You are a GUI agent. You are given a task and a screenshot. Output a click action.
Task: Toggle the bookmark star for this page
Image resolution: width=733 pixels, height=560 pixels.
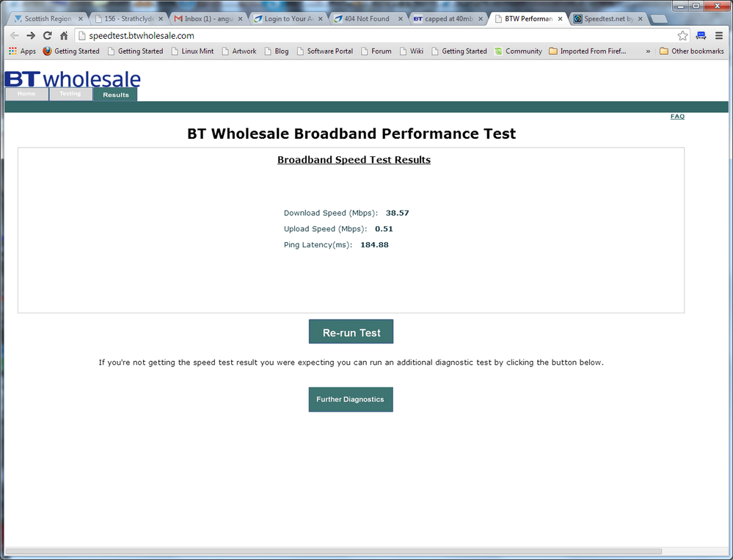point(682,34)
